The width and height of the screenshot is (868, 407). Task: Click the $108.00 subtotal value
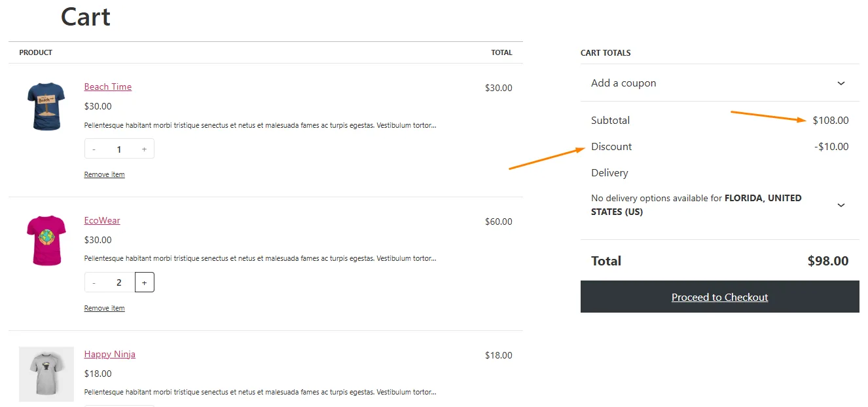[831, 120]
